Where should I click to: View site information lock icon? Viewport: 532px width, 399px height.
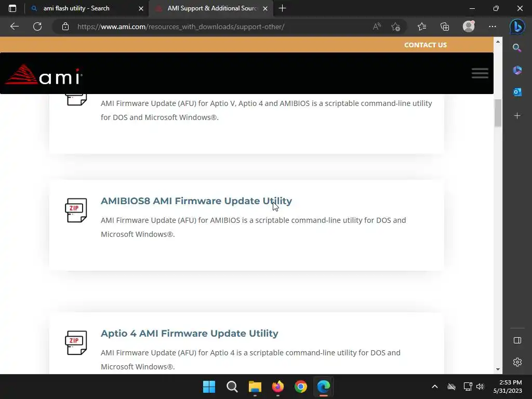pos(65,26)
